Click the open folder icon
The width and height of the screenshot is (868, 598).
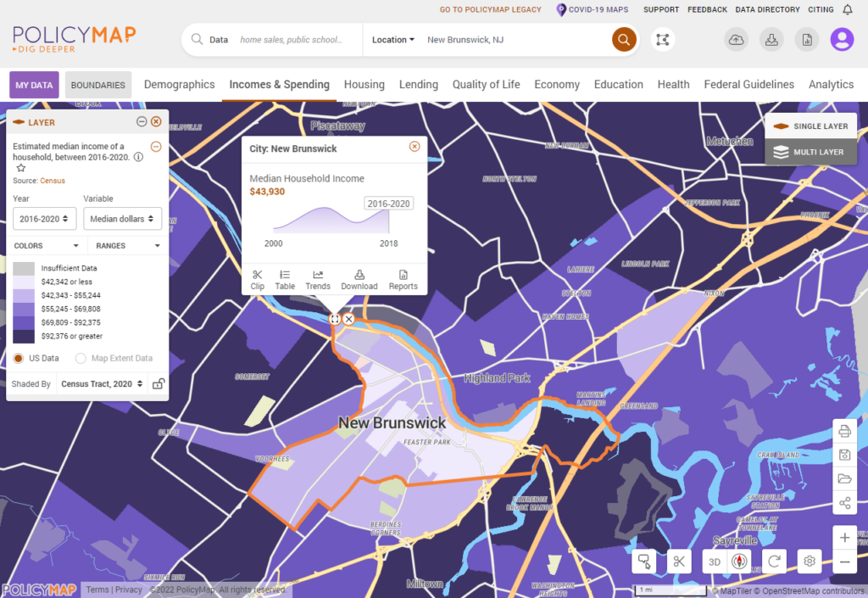pyautogui.click(x=845, y=478)
